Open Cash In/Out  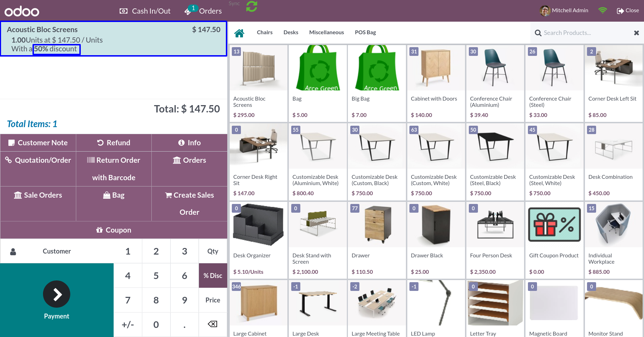(x=145, y=11)
